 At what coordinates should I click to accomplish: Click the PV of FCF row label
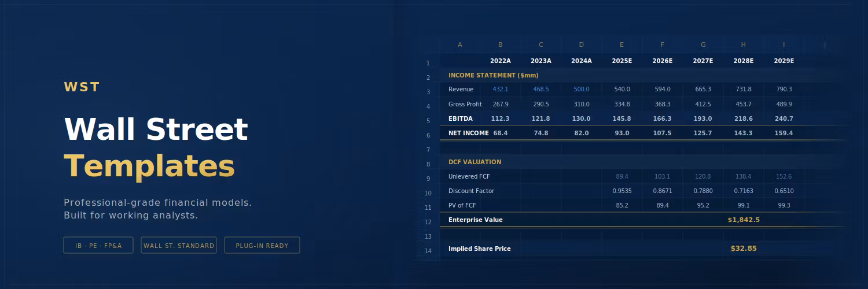462,205
